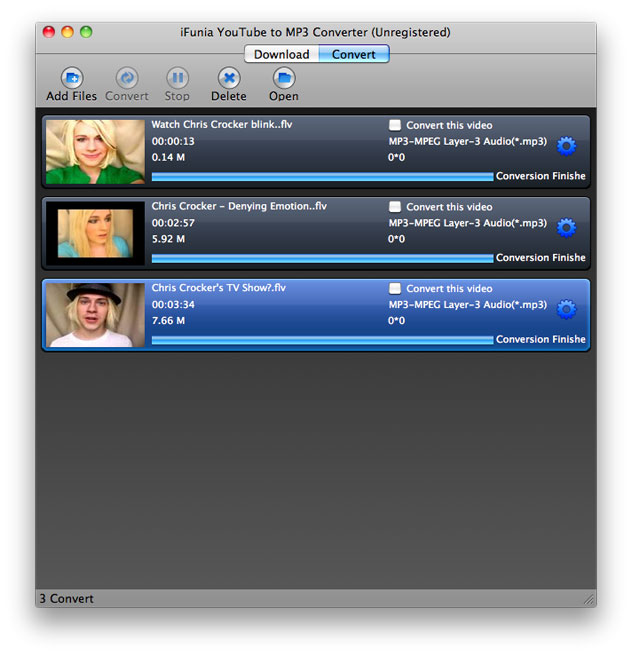Click the Delete toolbar icon
Viewport: 632px width, 656px height.
click(x=229, y=78)
